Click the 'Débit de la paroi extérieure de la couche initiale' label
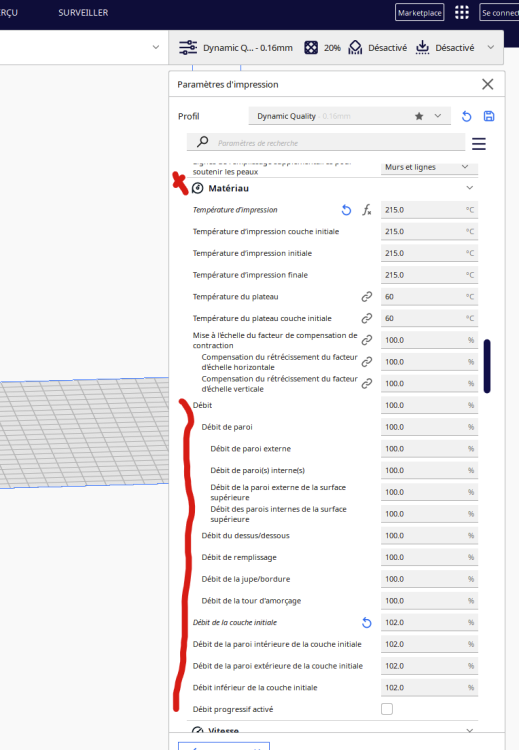This screenshot has height=750, width=519. (277, 666)
